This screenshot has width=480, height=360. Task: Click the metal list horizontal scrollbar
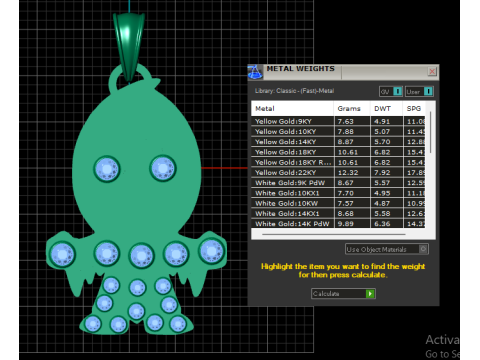(x=333, y=234)
